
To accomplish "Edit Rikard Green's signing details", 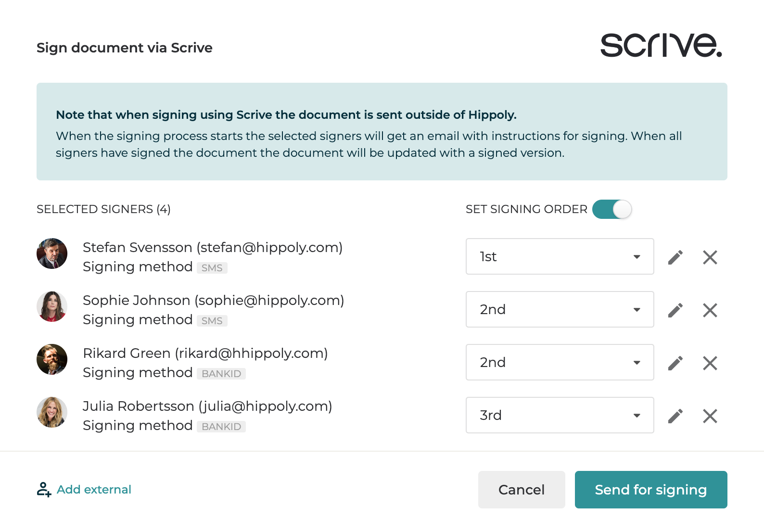I will (x=675, y=363).
